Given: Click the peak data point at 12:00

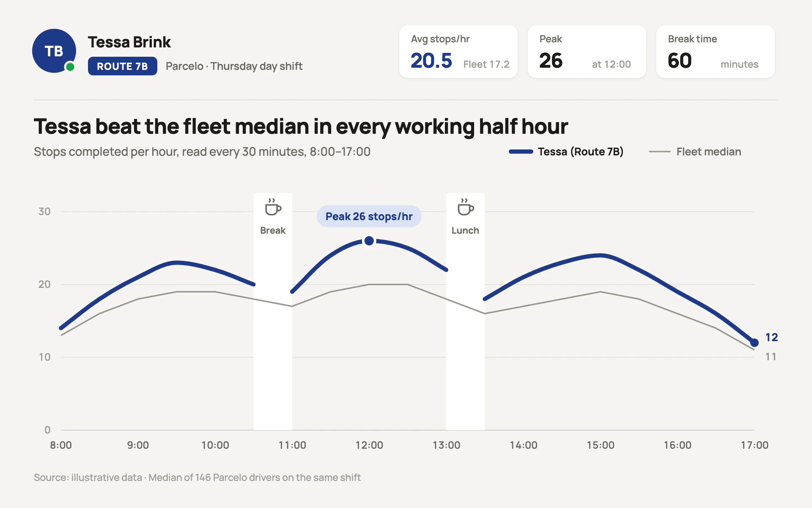Looking at the screenshot, I should point(369,241).
